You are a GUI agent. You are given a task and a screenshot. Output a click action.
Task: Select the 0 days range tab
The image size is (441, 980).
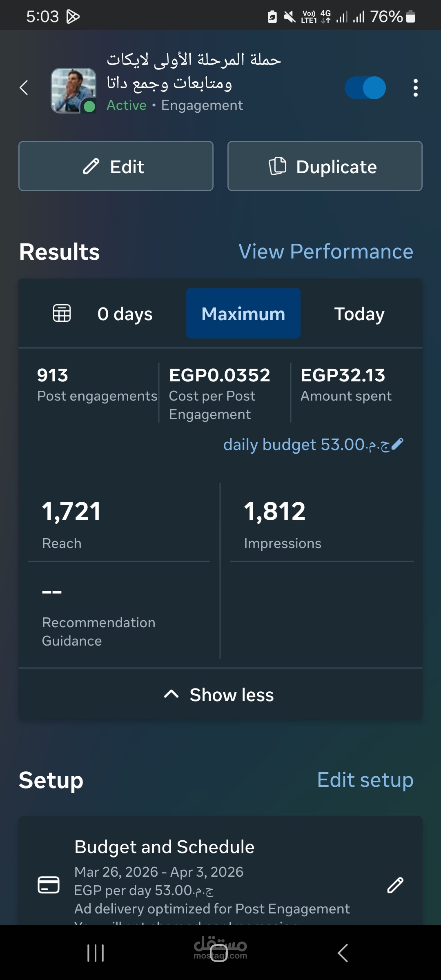[125, 314]
